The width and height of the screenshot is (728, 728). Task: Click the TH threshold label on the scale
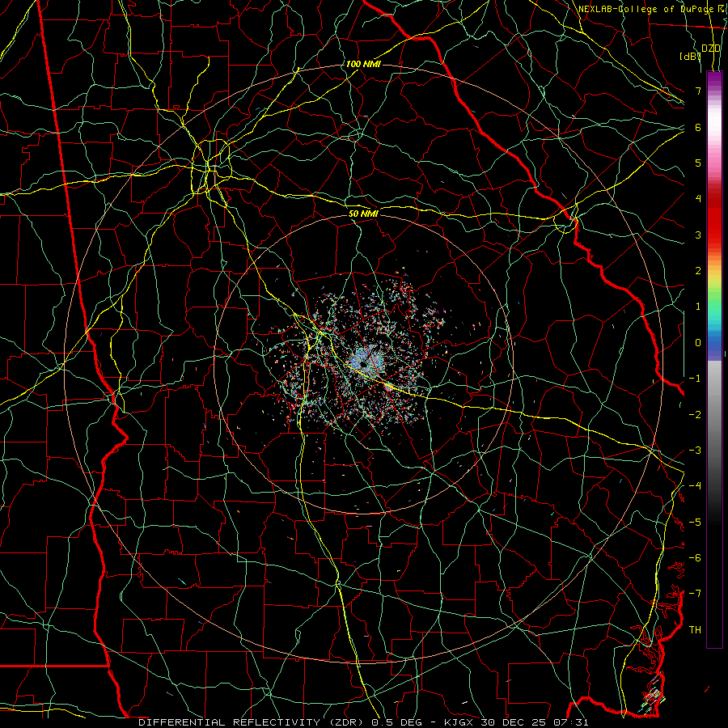pos(695,630)
